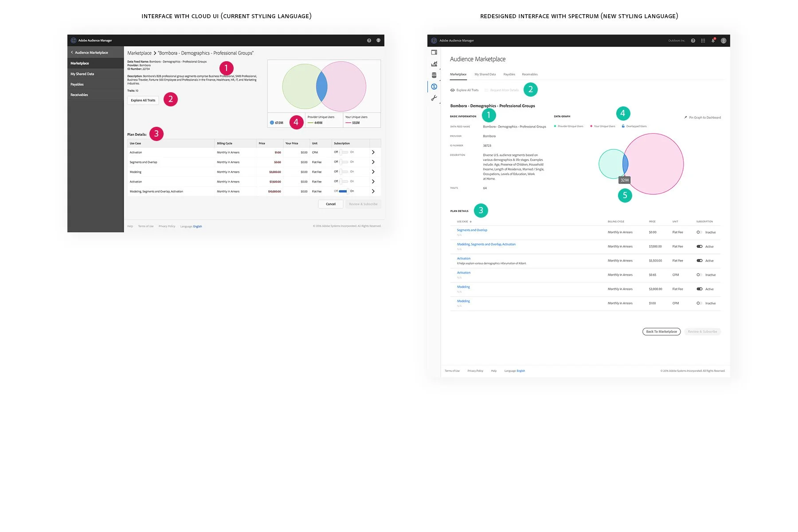Screen dimensions: 798x532
Task: Expand the CPM Activation row chevron in Cloud UI
Action: [373, 152]
